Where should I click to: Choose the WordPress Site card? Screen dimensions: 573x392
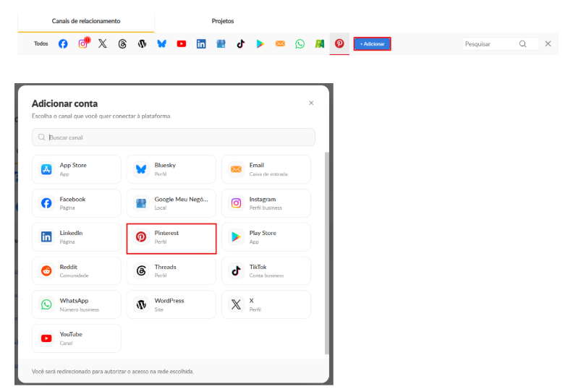(171, 304)
